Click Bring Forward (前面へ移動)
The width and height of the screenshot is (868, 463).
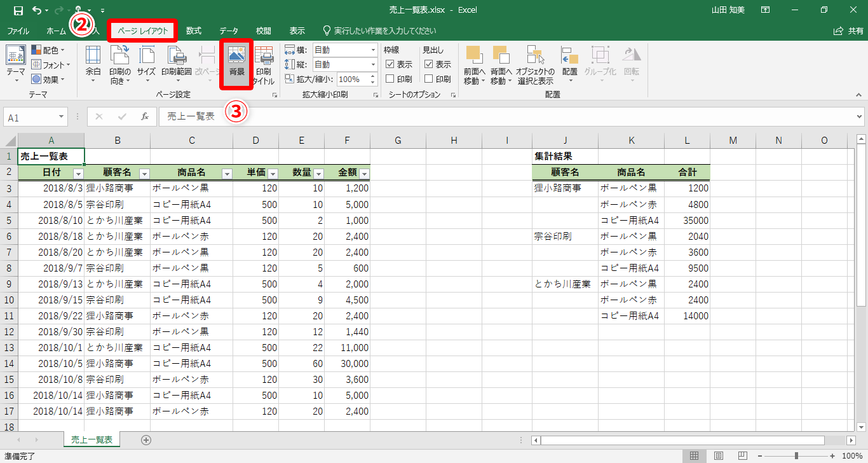(x=474, y=64)
